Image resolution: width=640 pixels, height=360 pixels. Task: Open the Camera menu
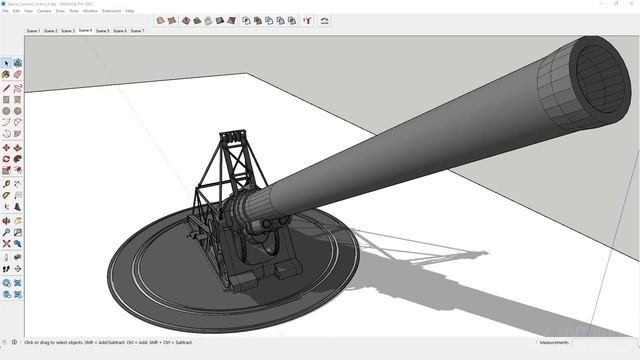[x=44, y=11]
